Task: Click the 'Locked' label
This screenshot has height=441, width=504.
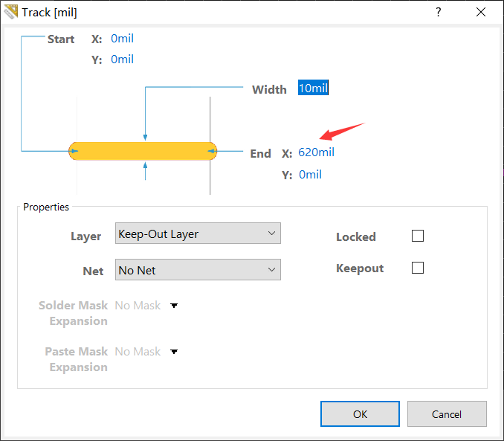Action: pos(356,237)
